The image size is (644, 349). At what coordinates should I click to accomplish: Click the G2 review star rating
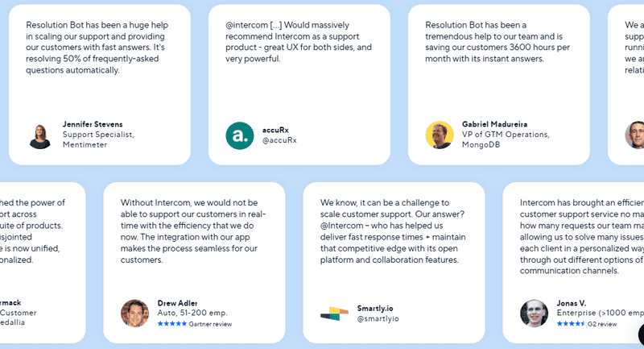pos(571,324)
